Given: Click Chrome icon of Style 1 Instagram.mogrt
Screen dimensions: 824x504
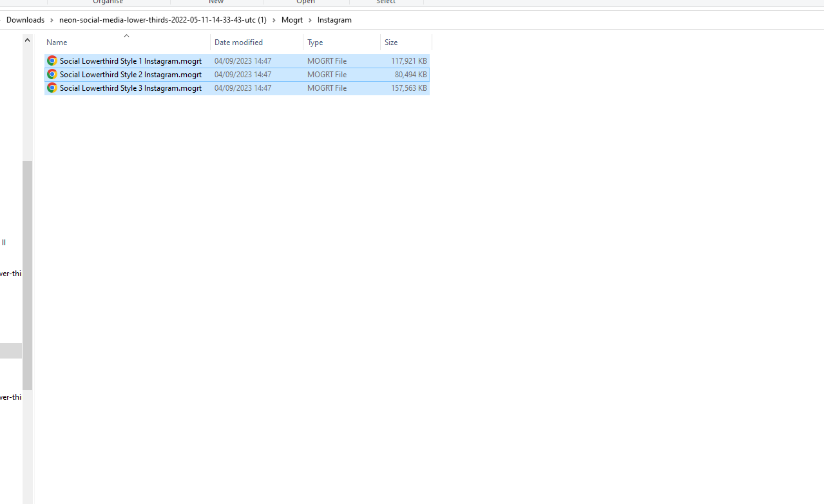Looking at the screenshot, I should [52, 61].
